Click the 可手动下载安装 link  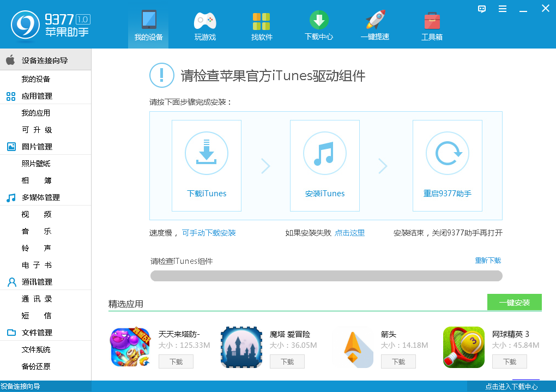pyautogui.click(x=209, y=233)
